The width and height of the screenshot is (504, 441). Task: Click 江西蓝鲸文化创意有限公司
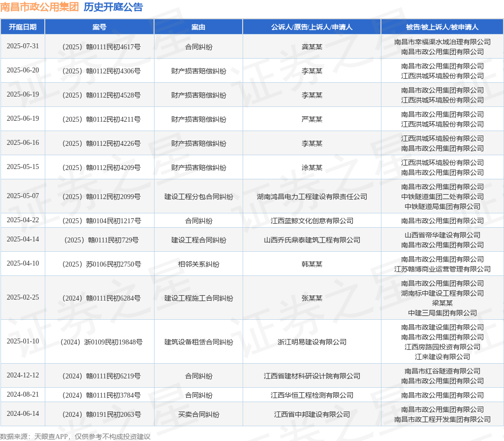pyautogui.click(x=312, y=221)
